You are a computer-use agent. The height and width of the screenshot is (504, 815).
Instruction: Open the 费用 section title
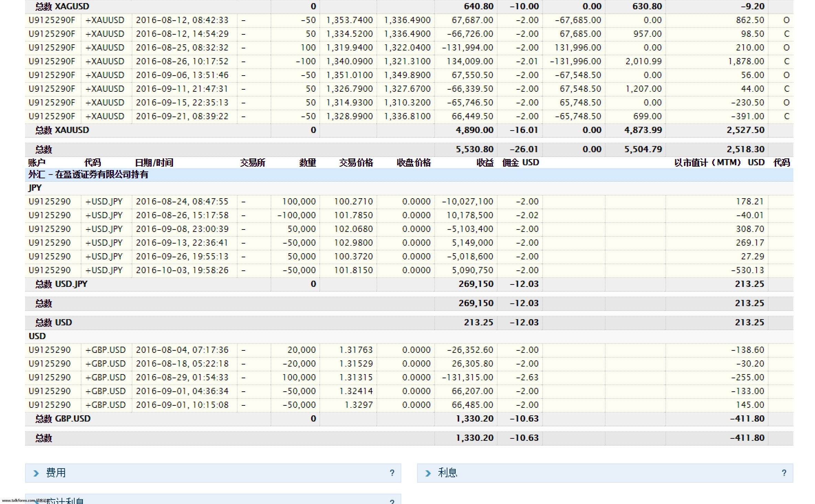tap(56, 473)
